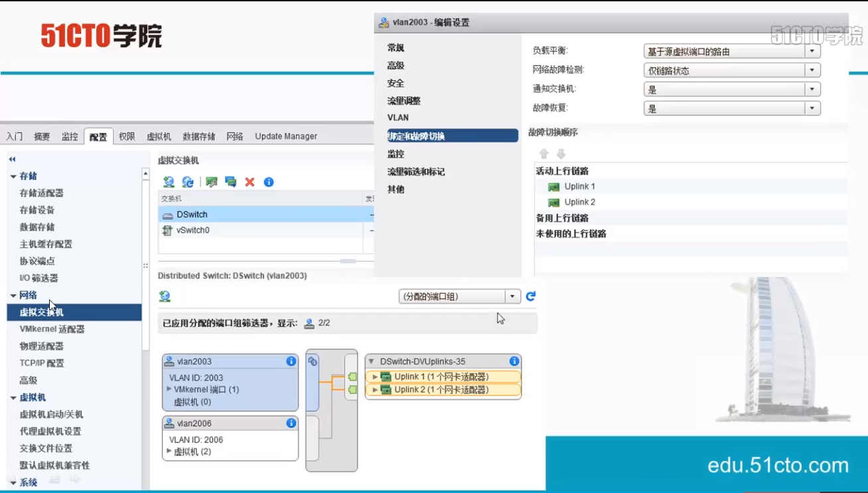Collapse the 存储 section in sidebar
Image resolution: width=868 pixels, height=493 pixels.
pyautogui.click(x=13, y=177)
